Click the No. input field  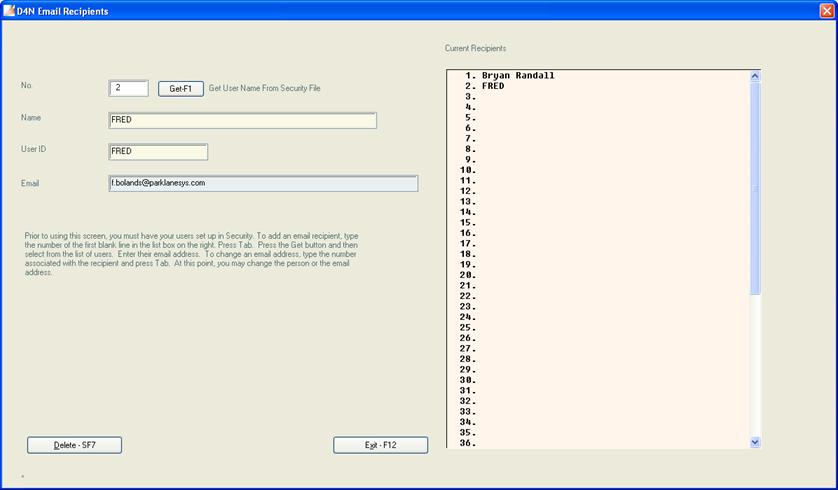click(129, 88)
